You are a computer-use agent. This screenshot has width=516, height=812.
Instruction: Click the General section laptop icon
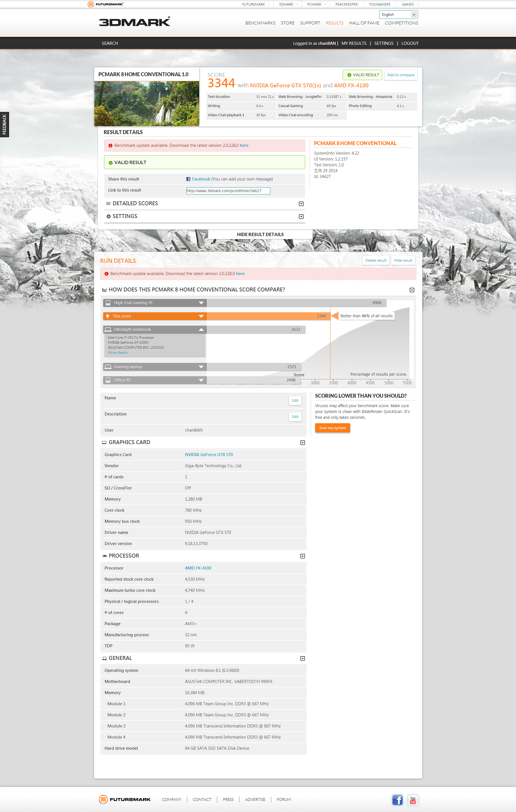(x=105, y=658)
